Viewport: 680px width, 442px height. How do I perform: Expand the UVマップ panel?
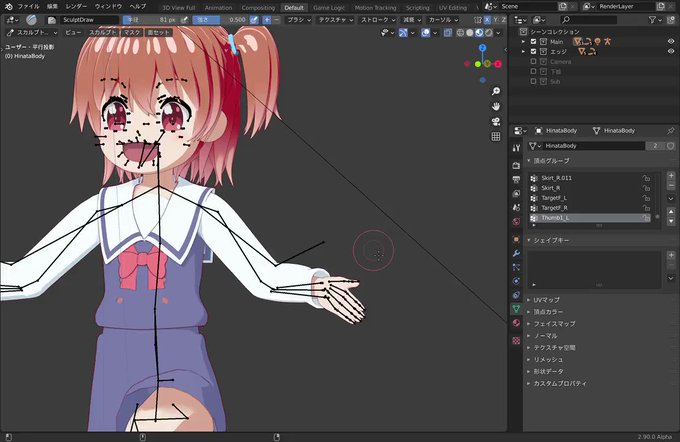546,300
